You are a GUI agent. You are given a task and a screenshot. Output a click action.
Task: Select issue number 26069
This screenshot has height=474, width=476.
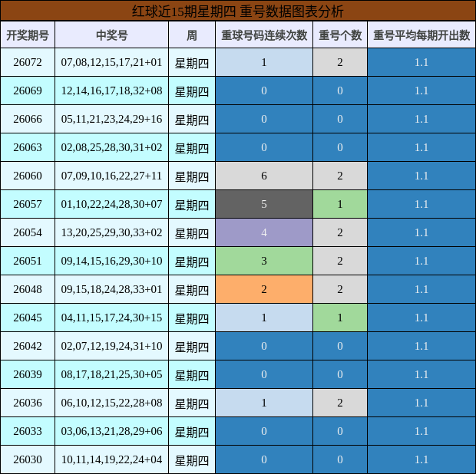(28, 91)
